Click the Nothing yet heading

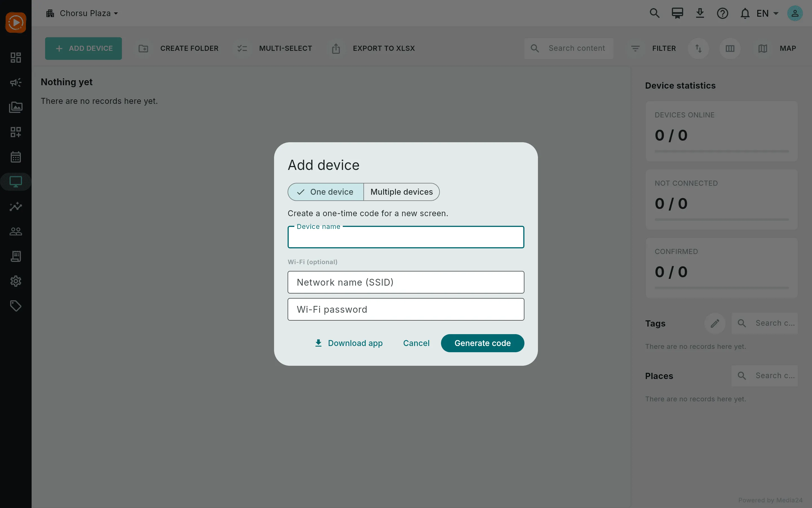(67, 82)
